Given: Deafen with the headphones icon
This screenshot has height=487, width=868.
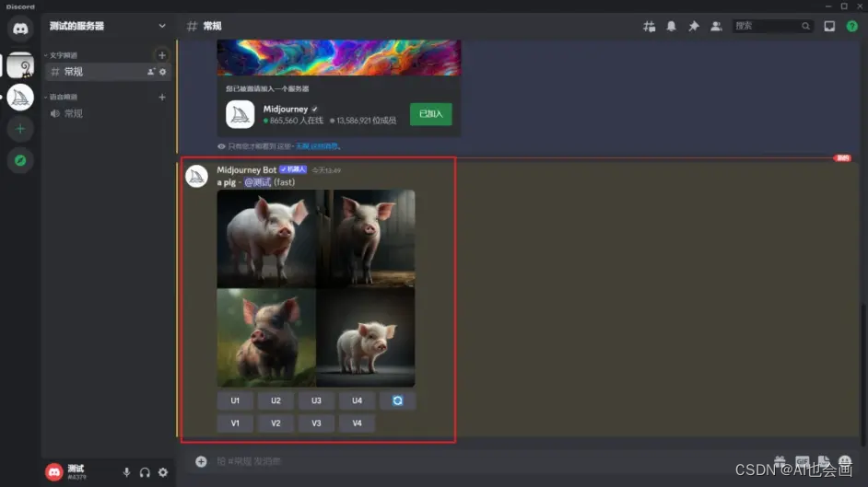Looking at the screenshot, I should [145, 472].
